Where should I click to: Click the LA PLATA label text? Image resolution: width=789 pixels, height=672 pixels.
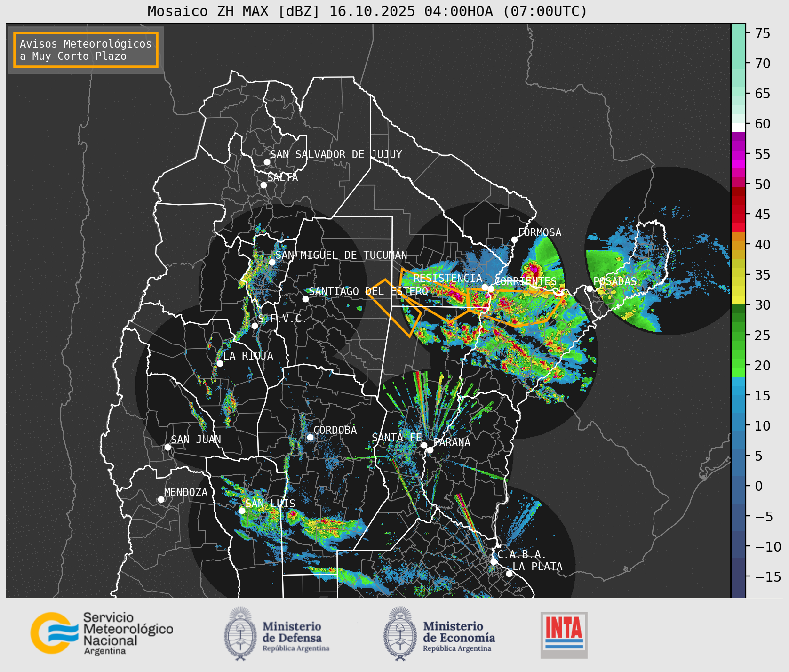tap(537, 567)
